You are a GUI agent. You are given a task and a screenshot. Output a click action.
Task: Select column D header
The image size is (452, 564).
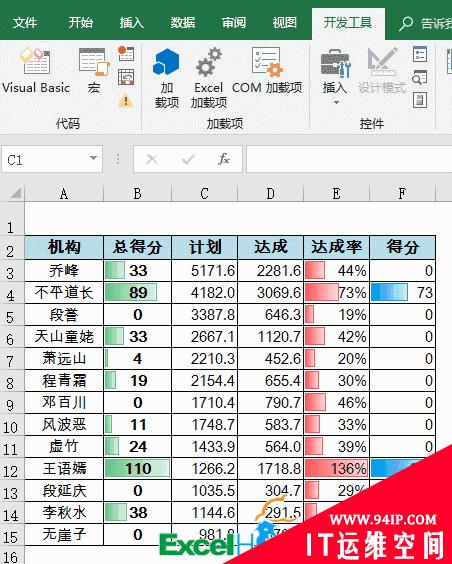(x=270, y=194)
